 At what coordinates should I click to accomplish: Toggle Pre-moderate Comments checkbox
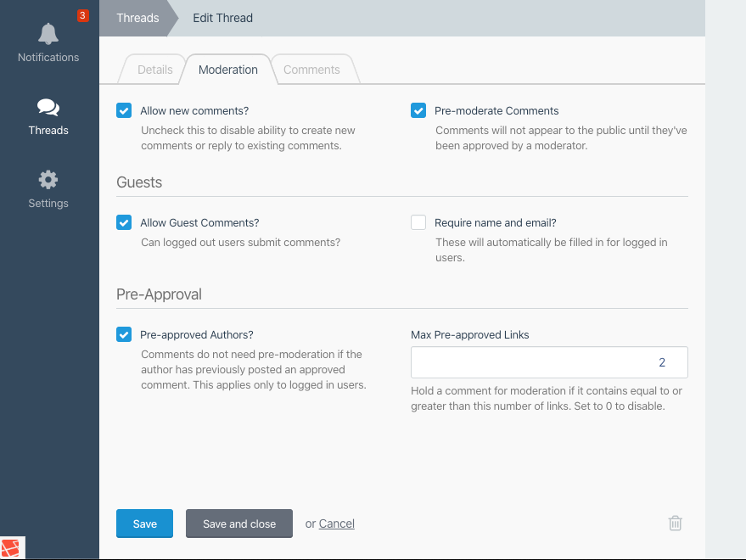click(418, 110)
